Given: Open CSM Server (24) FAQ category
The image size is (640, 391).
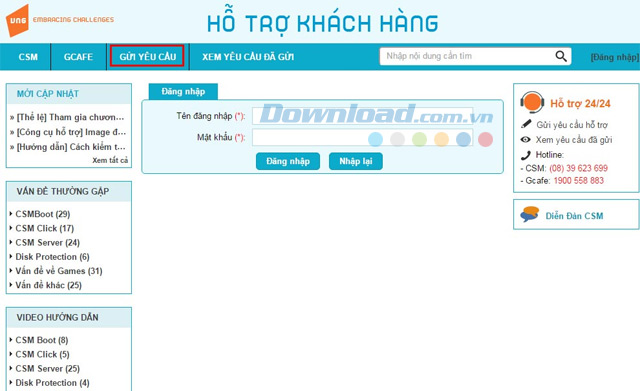Looking at the screenshot, I should click(x=47, y=242).
